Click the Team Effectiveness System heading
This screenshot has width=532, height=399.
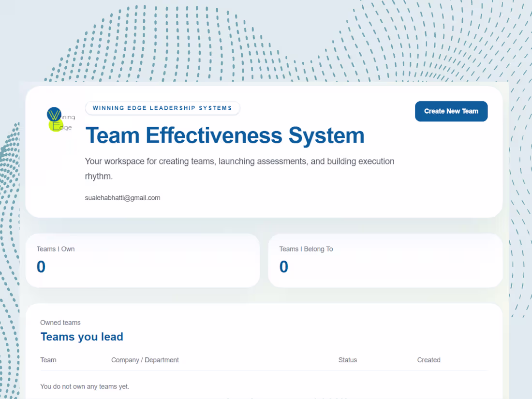pos(224,135)
